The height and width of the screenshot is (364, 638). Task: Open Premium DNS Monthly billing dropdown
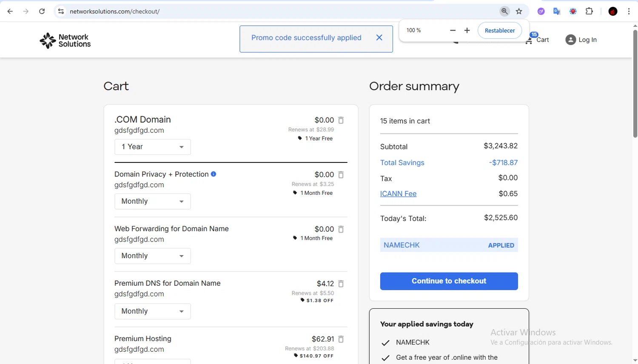coord(152,311)
